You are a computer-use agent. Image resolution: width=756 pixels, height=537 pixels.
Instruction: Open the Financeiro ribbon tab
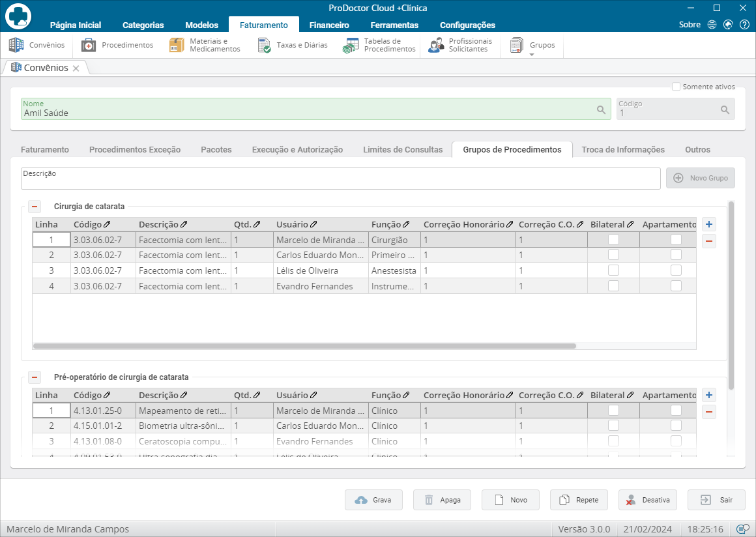(329, 25)
